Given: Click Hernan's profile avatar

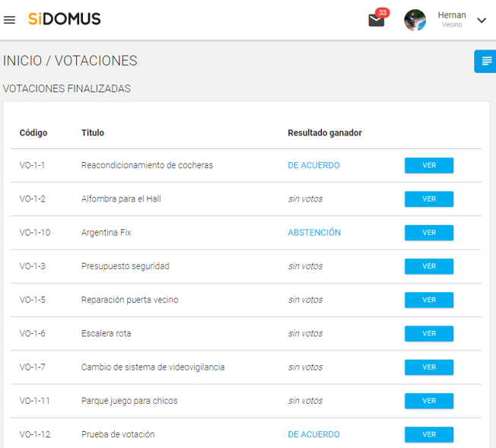Looking at the screenshot, I should point(415,20).
